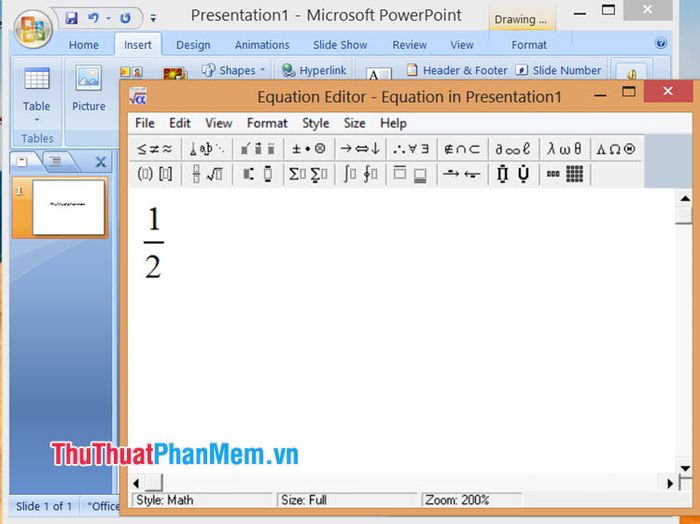The width and height of the screenshot is (700, 524).
Task: Open underbar and overbar templates palette
Action: pos(411,174)
